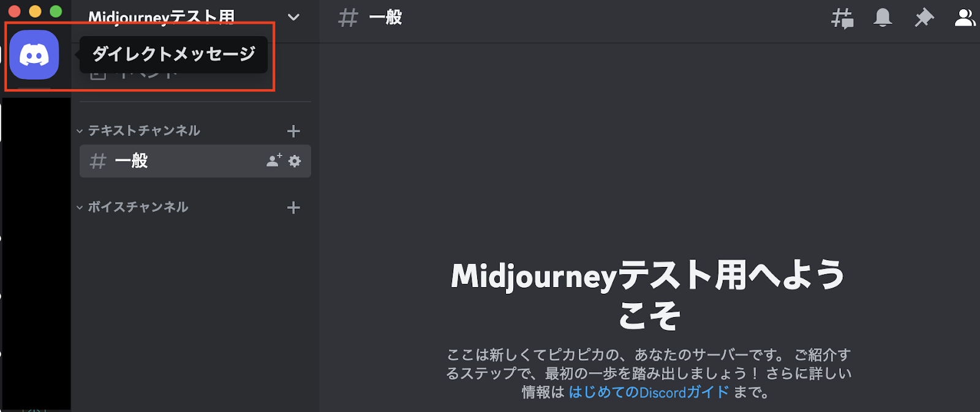The height and width of the screenshot is (412, 980).
Task: Select the 一般 text channel
Action: coord(195,161)
